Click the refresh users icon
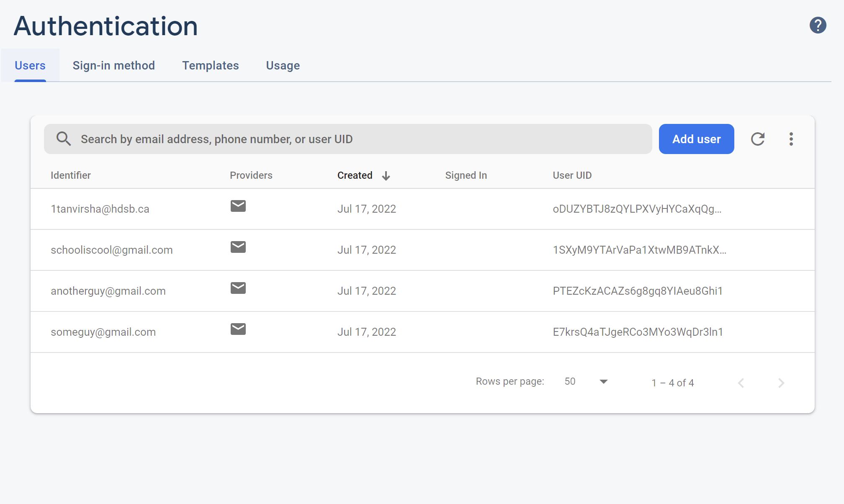The image size is (844, 504). pos(757,139)
